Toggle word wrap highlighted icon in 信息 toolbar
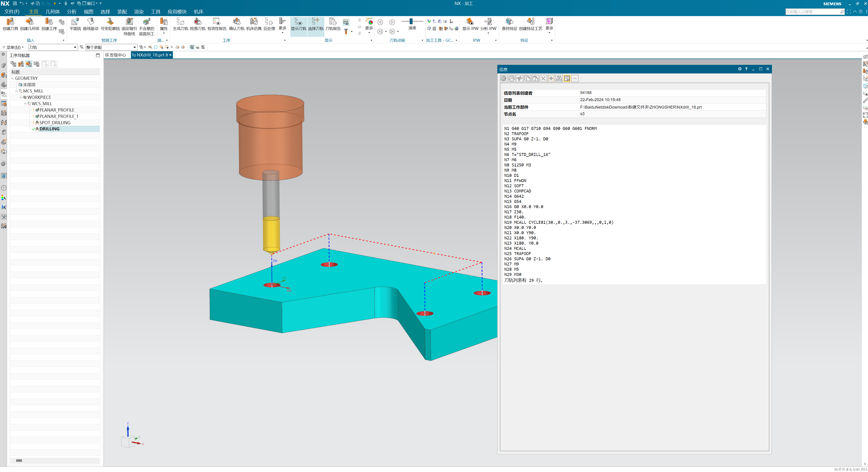This screenshot has width=868, height=472. pyautogui.click(x=567, y=79)
